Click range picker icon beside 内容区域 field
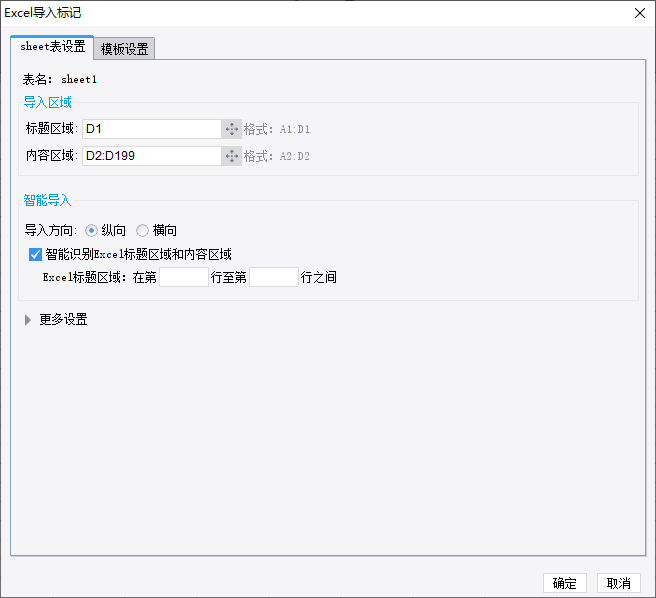Viewport: 656px width, 598px height. click(x=231, y=156)
